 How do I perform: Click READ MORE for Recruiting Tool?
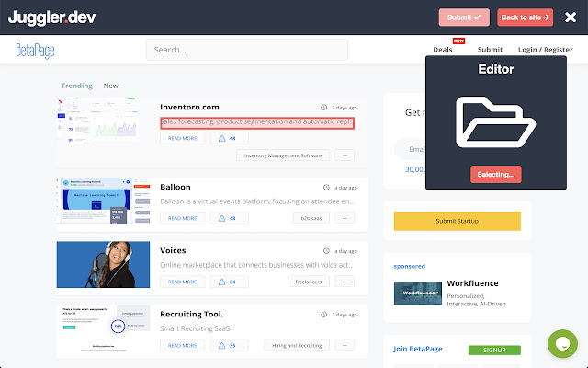click(x=182, y=346)
